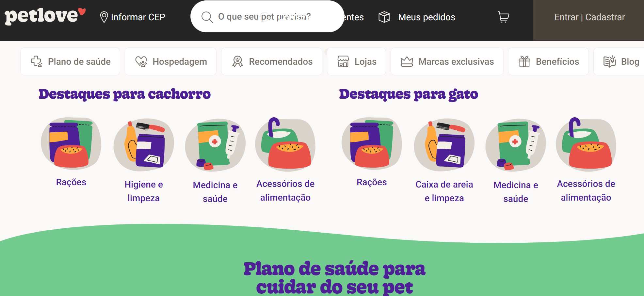The height and width of the screenshot is (296, 644).
Task: Visit the Lojas page
Action: pos(356,61)
